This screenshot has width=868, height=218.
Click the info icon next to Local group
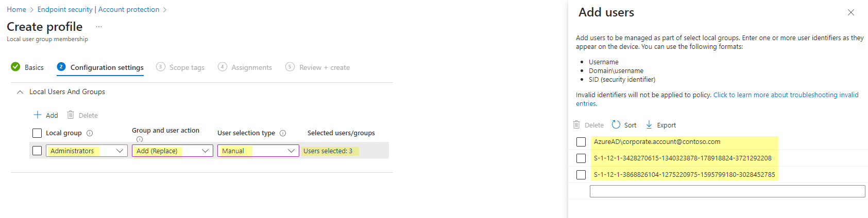(90, 133)
